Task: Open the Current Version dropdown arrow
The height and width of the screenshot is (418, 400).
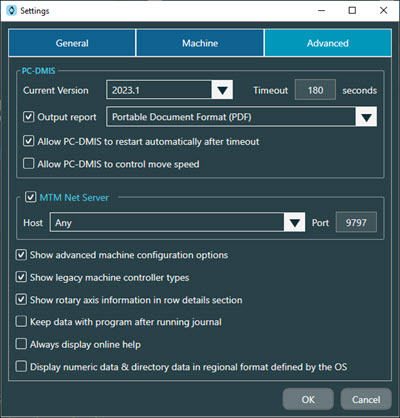Action: point(222,90)
